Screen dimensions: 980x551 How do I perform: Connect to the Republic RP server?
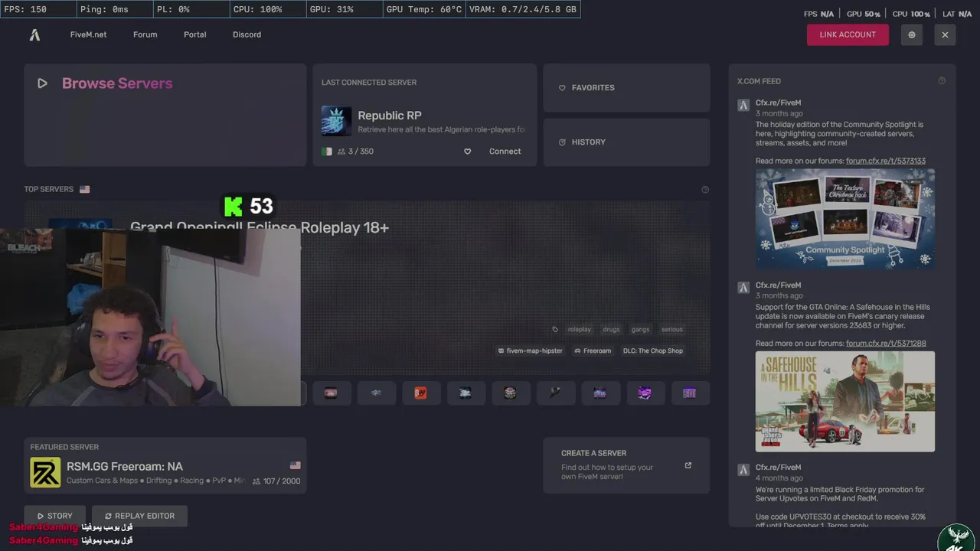click(505, 152)
